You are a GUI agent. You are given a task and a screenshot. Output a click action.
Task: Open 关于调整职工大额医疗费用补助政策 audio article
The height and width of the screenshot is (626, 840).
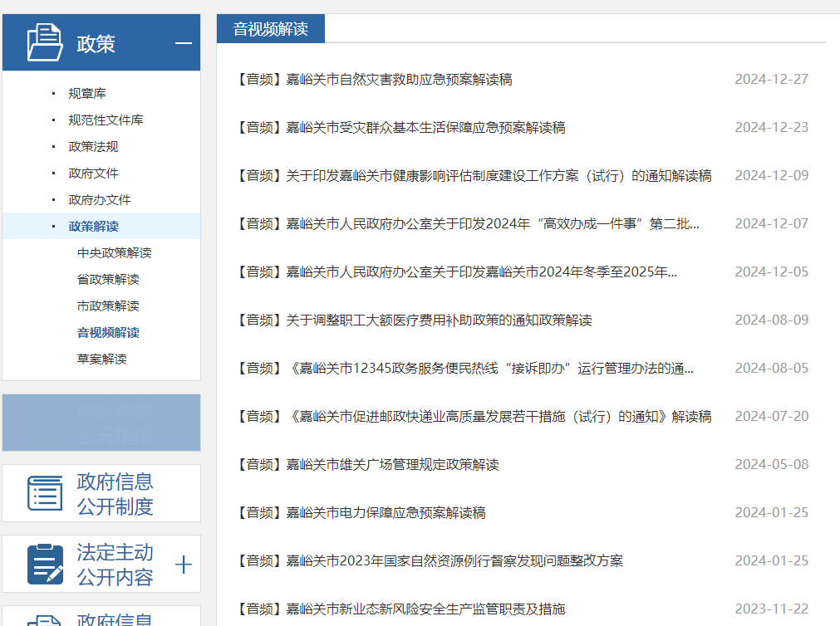(415, 320)
